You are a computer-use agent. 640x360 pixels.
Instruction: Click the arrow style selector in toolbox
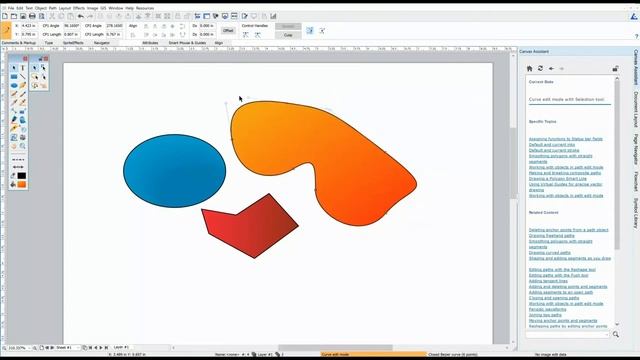18,167
